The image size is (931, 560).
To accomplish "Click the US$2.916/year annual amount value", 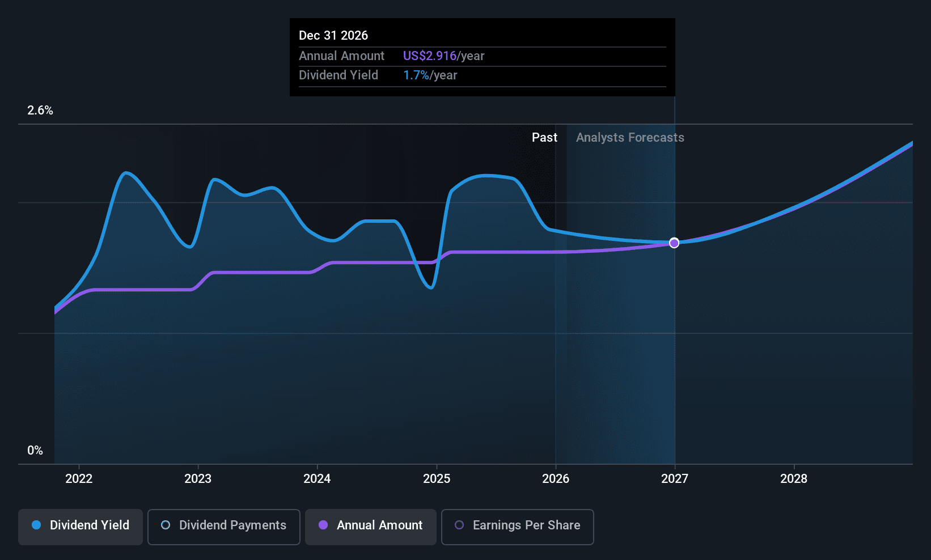I will (x=443, y=56).
